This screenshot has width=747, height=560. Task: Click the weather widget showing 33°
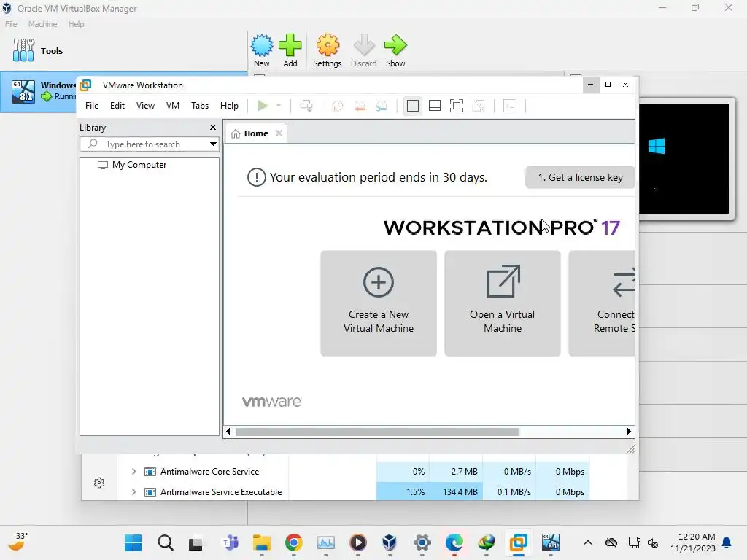click(x=18, y=542)
